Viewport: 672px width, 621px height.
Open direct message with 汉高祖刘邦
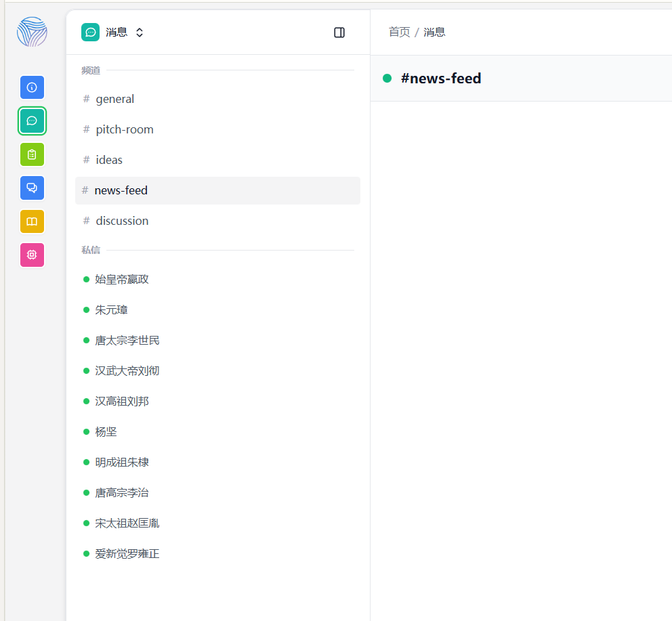pos(217,401)
